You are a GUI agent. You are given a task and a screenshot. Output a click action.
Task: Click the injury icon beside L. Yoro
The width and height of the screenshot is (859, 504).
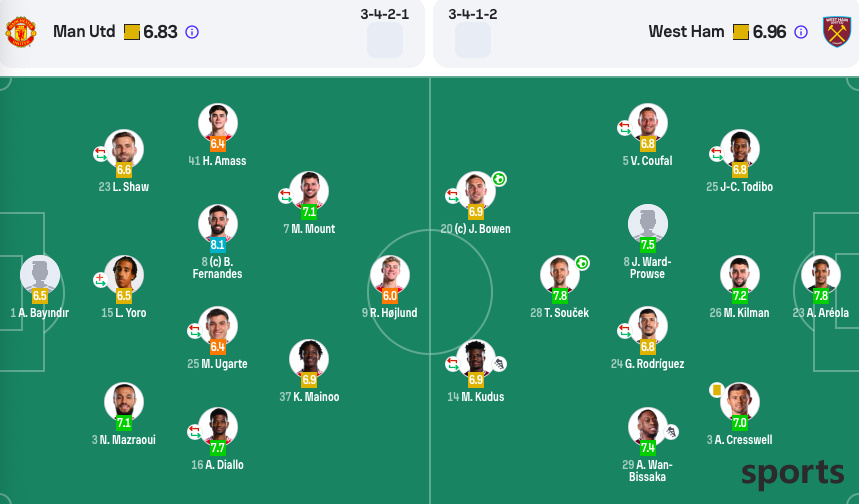(100, 280)
